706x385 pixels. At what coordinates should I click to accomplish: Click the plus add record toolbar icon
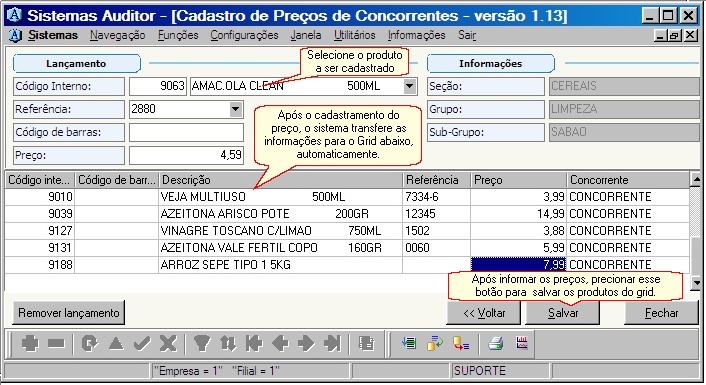(30, 344)
